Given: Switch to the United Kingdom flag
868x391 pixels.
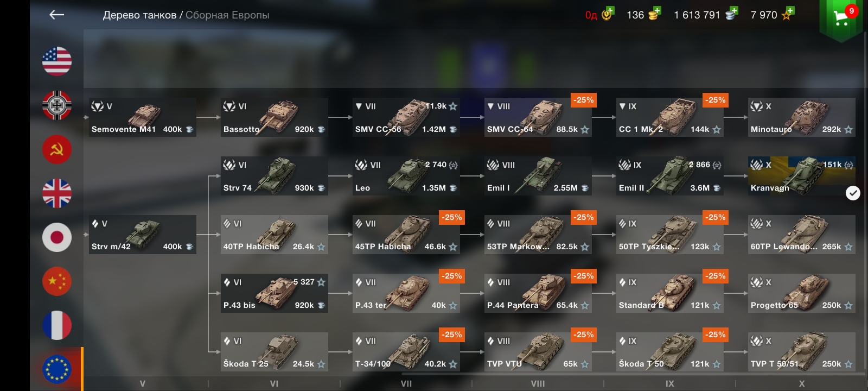Looking at the screenshot, I should [57, 193].
